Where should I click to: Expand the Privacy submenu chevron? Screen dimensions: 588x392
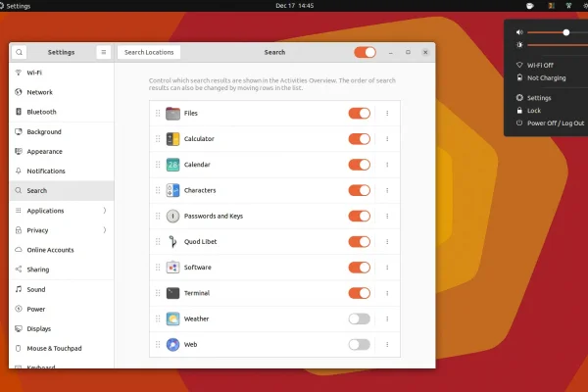[x=105, y=230]
